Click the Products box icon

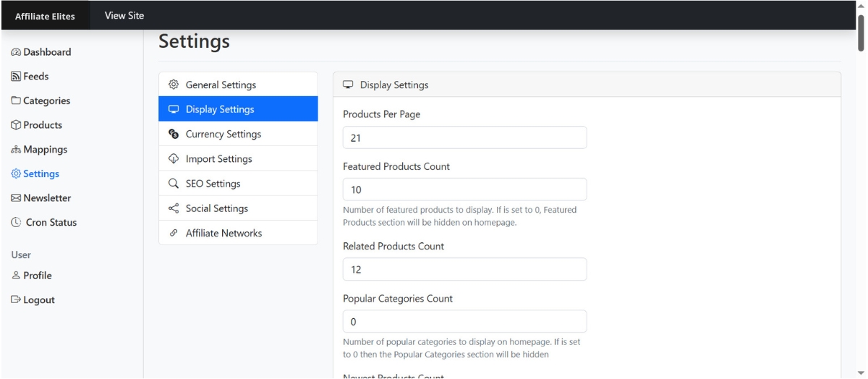[17, 125]
